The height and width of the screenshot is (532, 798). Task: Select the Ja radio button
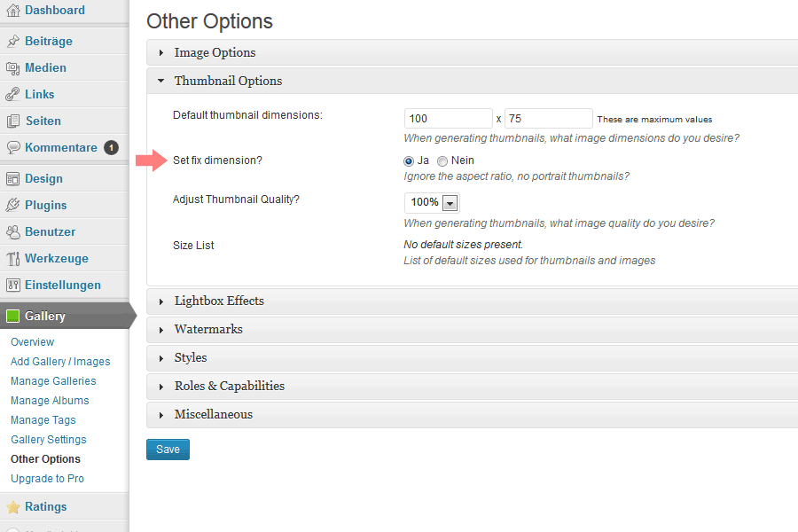(x=409, y=161)
